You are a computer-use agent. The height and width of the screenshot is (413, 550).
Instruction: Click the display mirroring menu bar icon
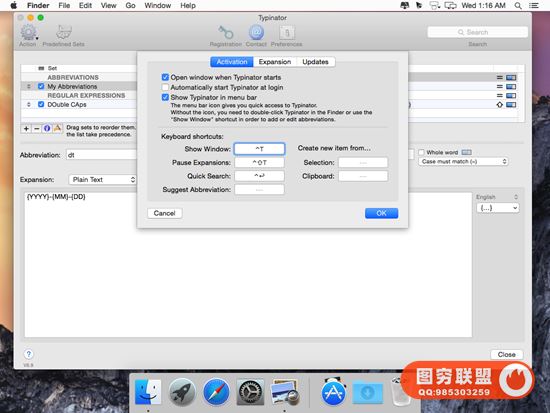(450, 5)
